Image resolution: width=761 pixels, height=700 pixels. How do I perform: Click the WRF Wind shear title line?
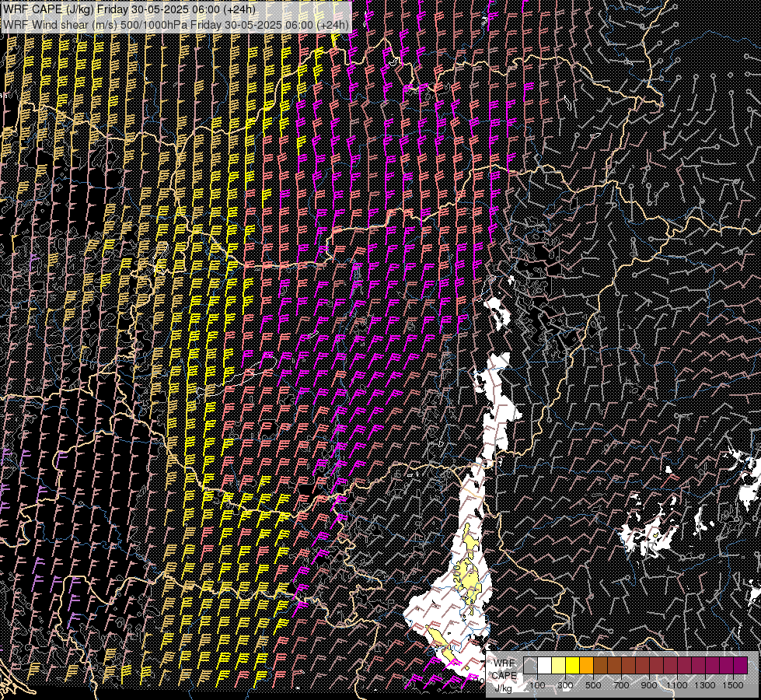pos(176,24)
